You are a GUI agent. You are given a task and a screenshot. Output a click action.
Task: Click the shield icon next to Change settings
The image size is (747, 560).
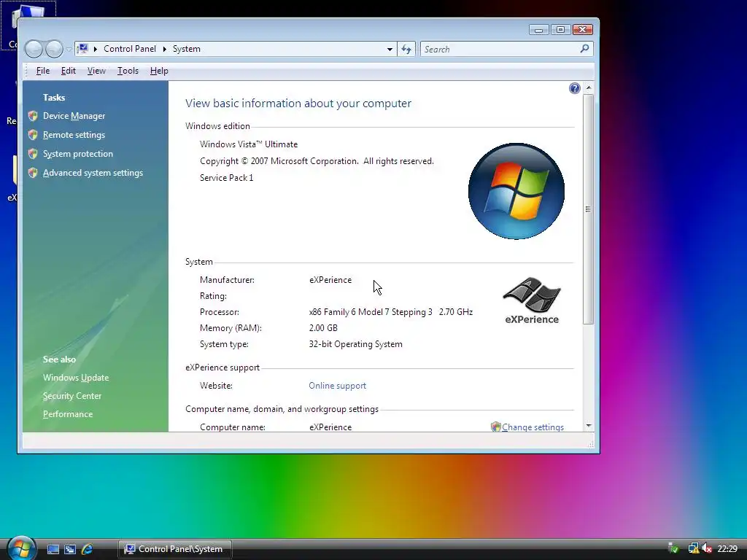(x=495, y=427)
